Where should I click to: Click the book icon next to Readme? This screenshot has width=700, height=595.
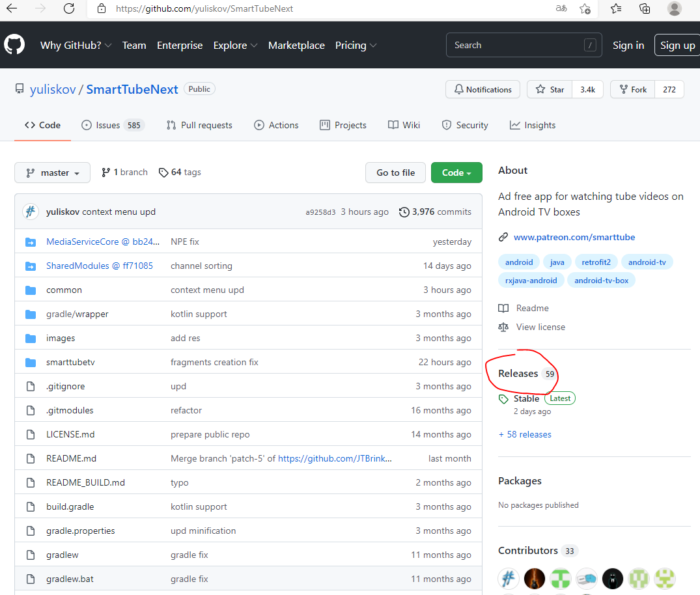503,308
